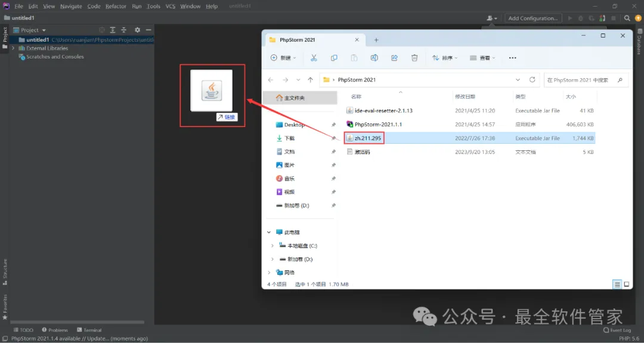Open Search Everywhere magnifier
The image size is (644, 343).
coord(627,18)
